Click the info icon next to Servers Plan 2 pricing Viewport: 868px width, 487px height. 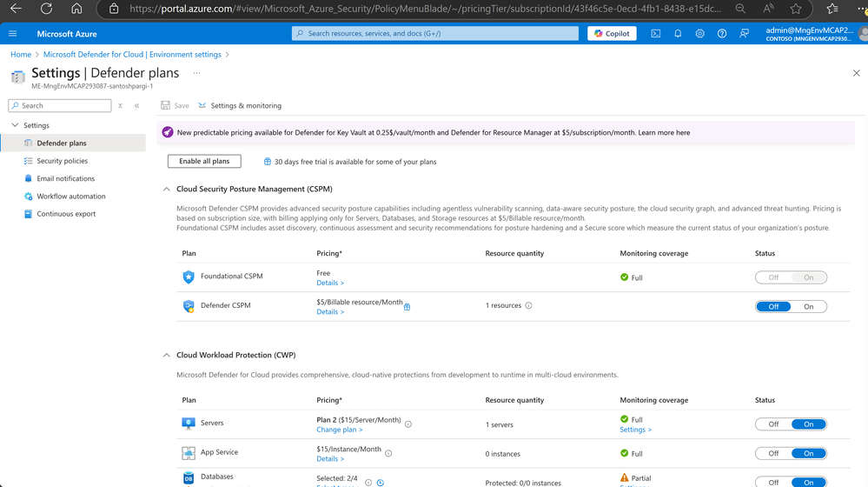point(408,424)
